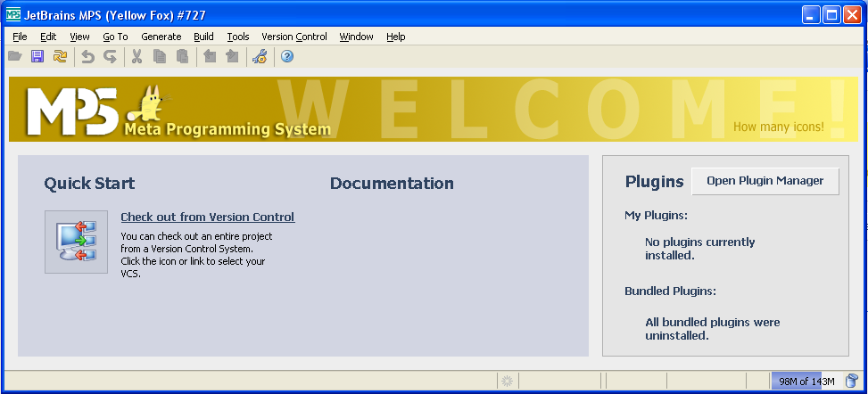This screenshot has width=868, height=394.
Task: Maximize the JetBrains MPS window
Action: [831, 15]
